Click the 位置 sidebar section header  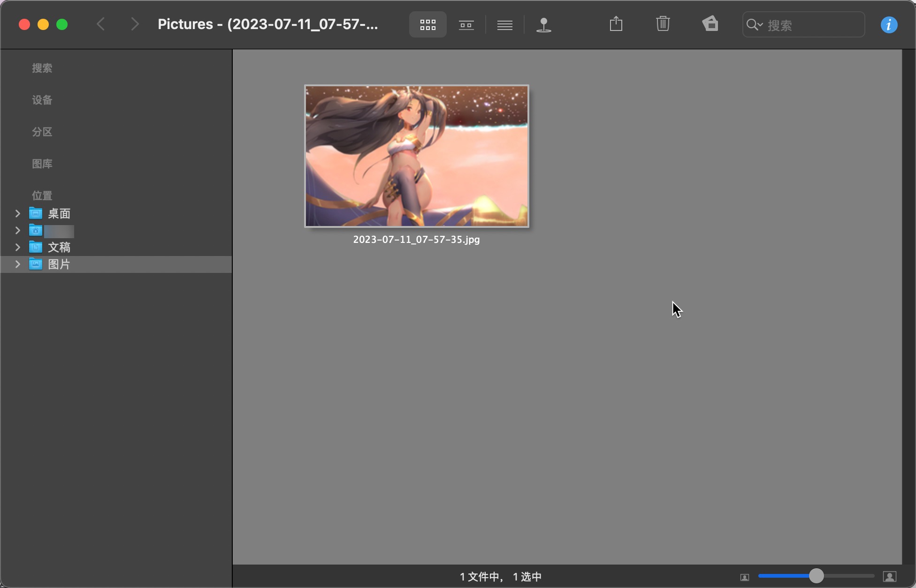pos(42,196)
